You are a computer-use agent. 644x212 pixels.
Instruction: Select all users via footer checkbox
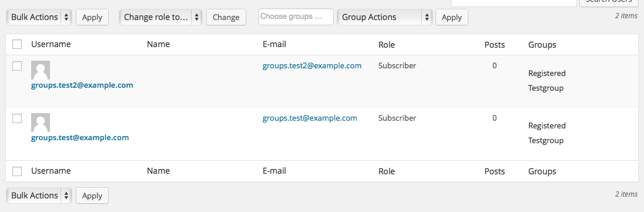pyautogui.click(x=17, y=171)
